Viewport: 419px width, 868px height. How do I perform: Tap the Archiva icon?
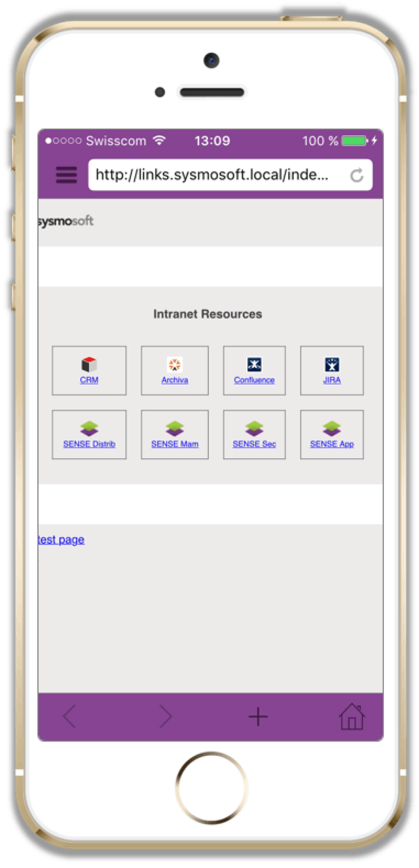[x=175, y=364]
